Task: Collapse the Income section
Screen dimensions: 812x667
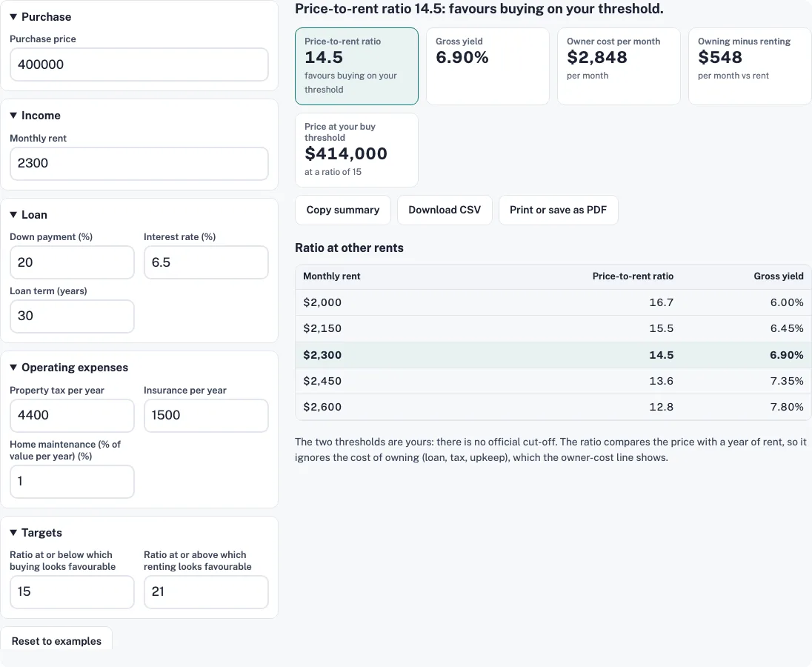Action: tap(36, 116)
